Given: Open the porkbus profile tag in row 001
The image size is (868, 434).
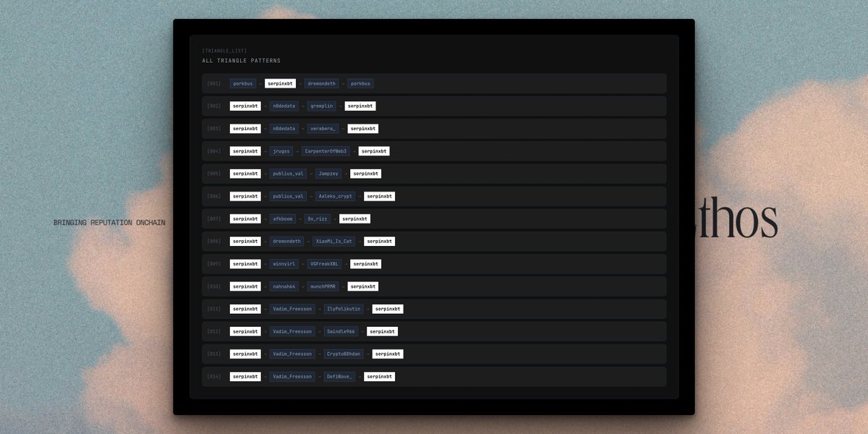Looking at the screenshot, I should [x=242, y=83].
